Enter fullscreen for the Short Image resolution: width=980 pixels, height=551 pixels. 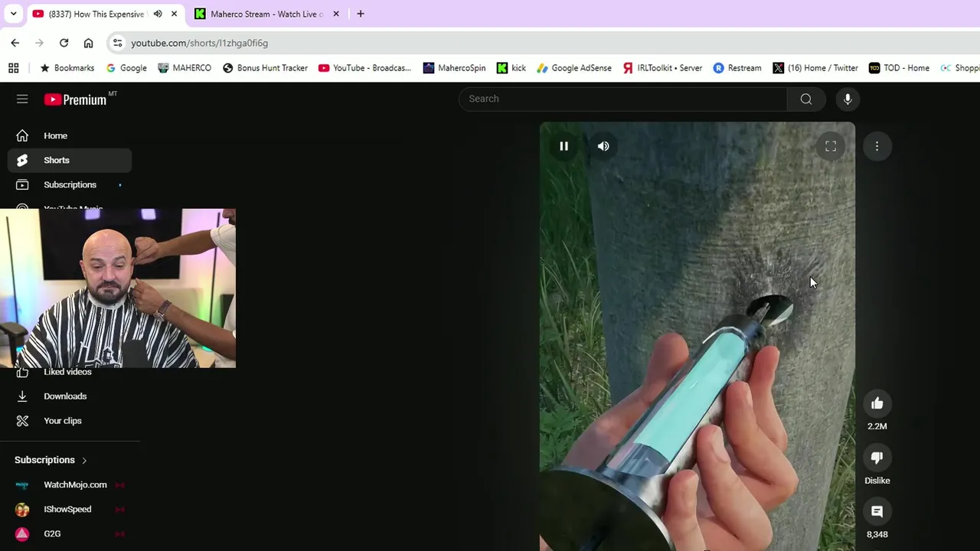[x=831, y=146]
